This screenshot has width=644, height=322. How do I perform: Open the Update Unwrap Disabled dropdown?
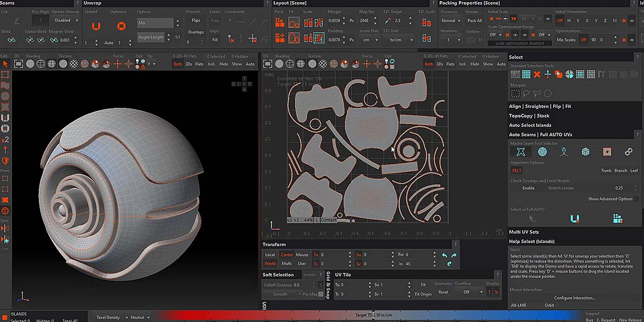(65, 20)
